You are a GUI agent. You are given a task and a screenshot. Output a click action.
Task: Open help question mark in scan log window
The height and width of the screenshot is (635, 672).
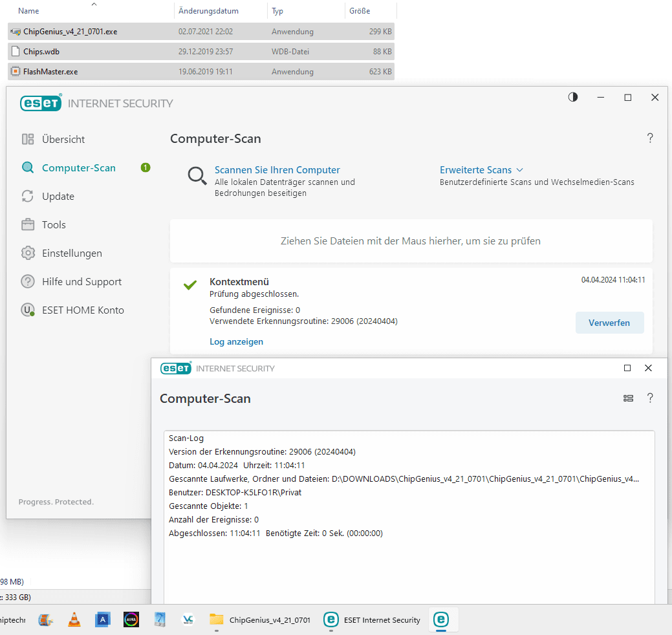(650, 398)
